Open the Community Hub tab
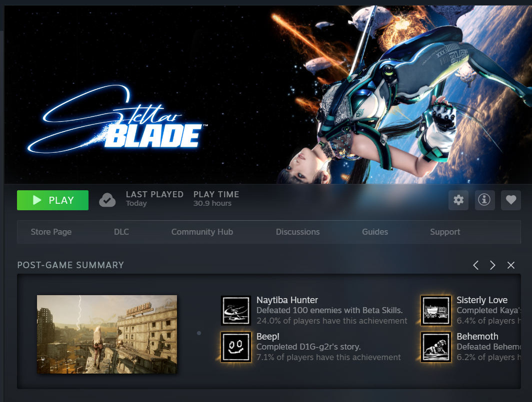532x402 pixels. [202, 232]
